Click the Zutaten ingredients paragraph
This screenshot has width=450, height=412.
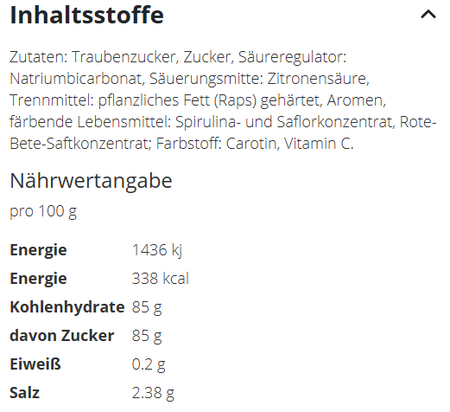coord(223,100)
